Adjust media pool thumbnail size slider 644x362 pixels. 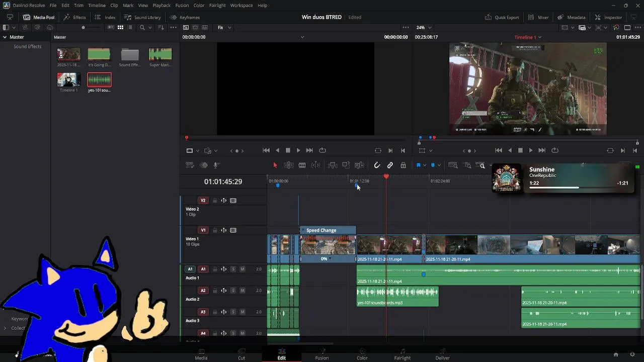(x=84, y=28)
